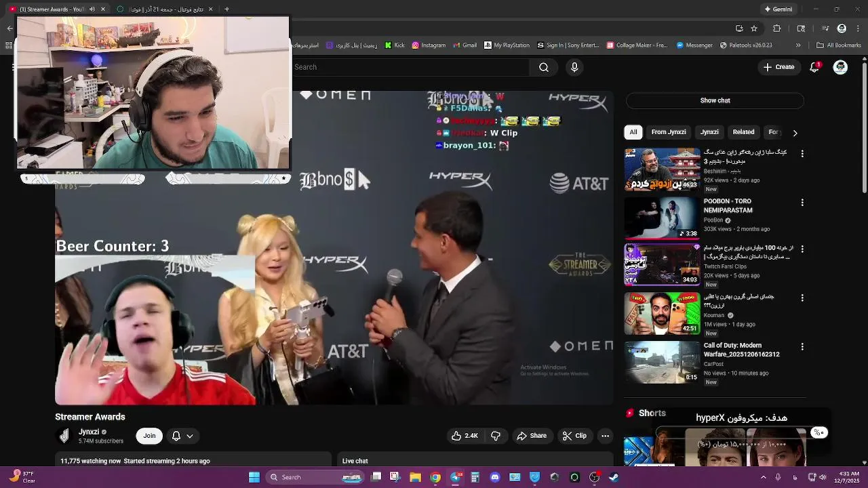
Task: Open the Kick bookmark
Action: point(395,45)
